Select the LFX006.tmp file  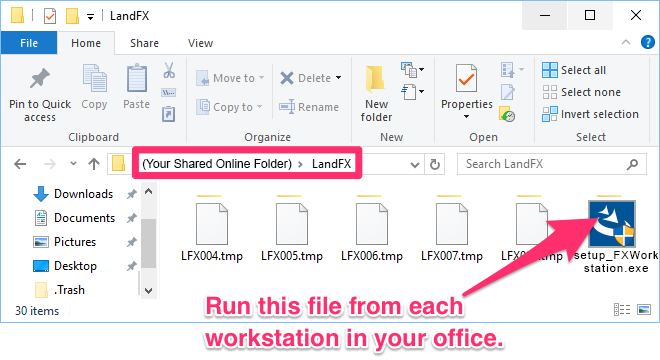point(372,231)
